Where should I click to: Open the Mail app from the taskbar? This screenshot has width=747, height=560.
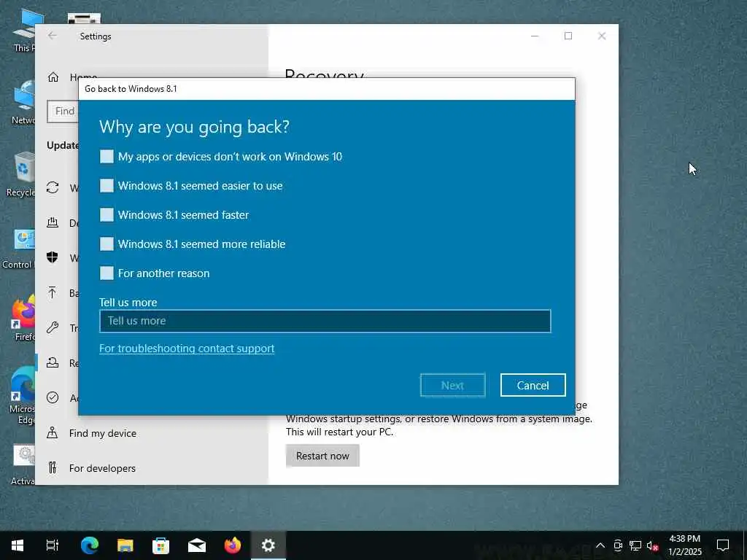[x=197, y=545]
